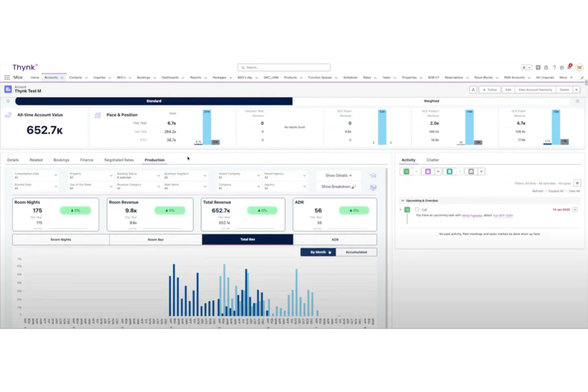The width and height of the screenshot is (588, 392).
Task: Open Day of the Week filter dropdown
Action: (91, 186)
